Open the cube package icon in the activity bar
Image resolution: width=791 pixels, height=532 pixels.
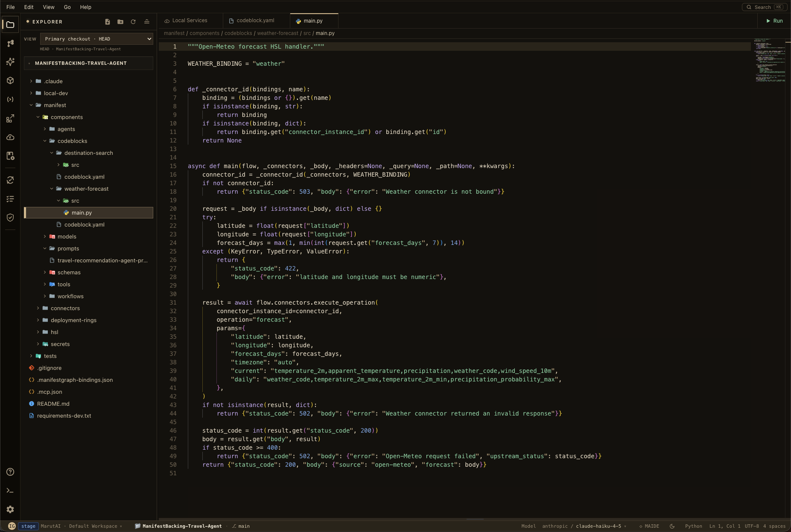[x=10, y=81]
